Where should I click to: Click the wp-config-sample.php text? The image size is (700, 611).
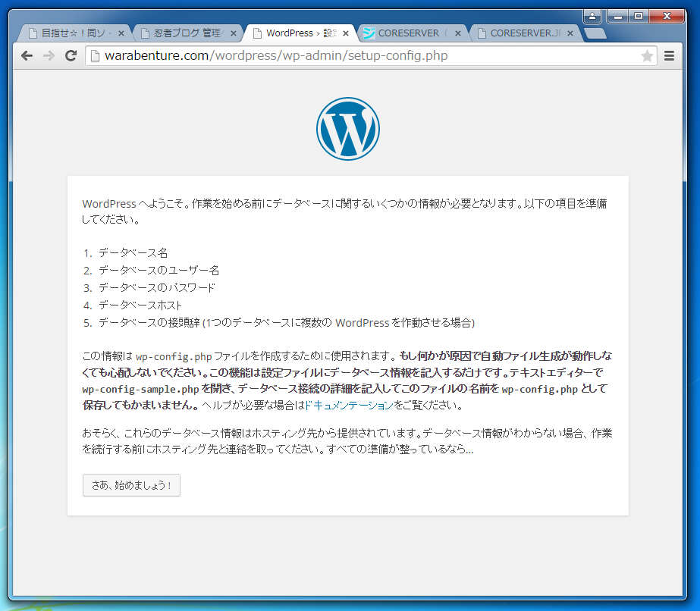tap(140, 389)
